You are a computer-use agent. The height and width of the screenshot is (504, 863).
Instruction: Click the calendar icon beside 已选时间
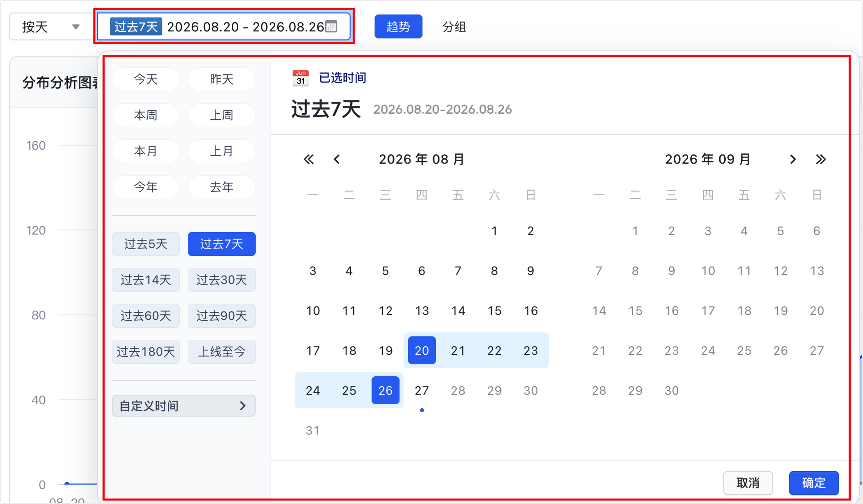(x=301, y=78)
